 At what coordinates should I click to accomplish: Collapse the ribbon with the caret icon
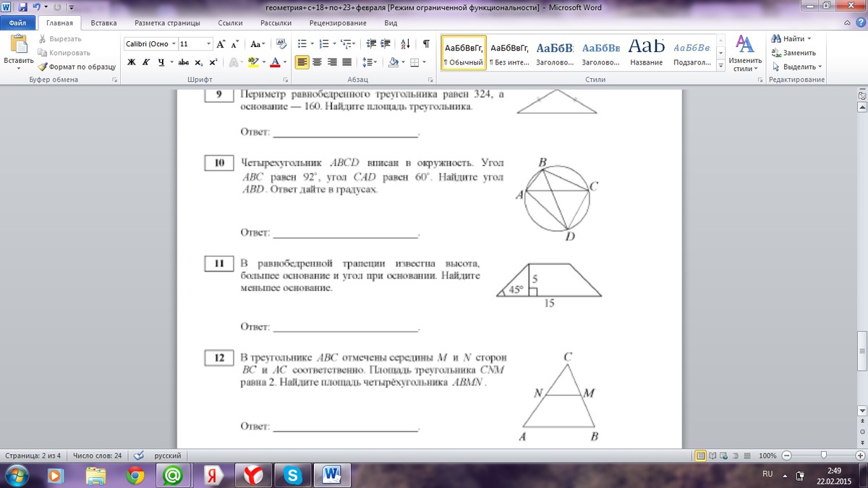point(847,22)
